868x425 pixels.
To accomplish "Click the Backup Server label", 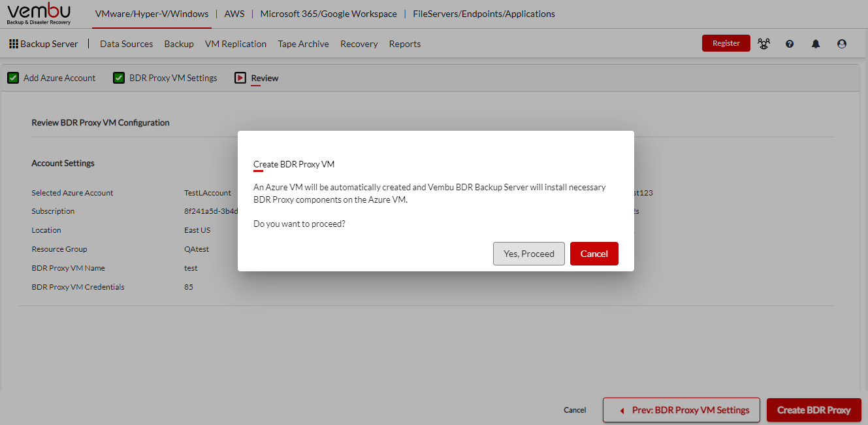I will tap(49, 44).
